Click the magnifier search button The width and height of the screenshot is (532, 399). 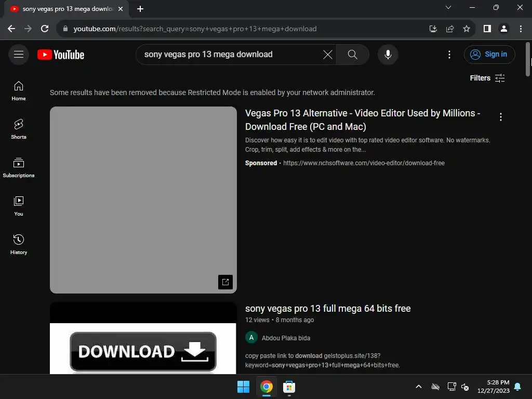(x=353, y=54)
